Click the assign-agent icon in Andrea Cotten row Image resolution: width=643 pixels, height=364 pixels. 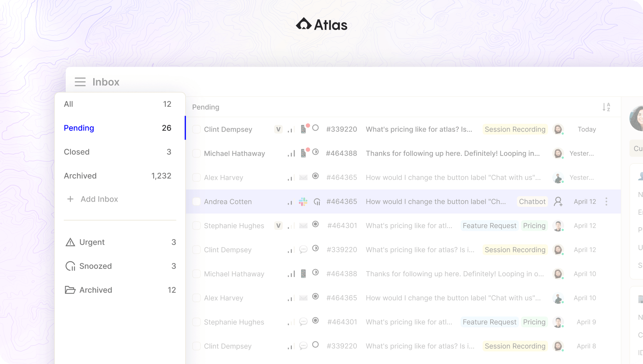point(558,202)
